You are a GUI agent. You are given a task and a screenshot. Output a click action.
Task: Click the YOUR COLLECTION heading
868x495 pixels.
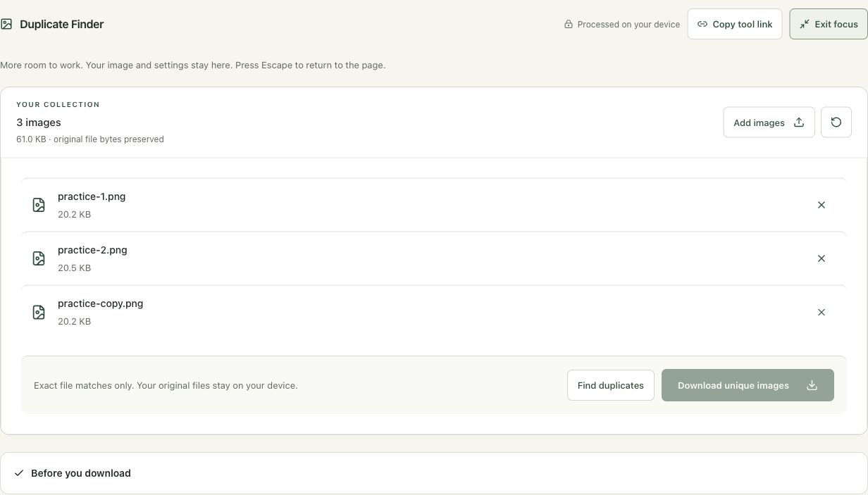(58, 104)
